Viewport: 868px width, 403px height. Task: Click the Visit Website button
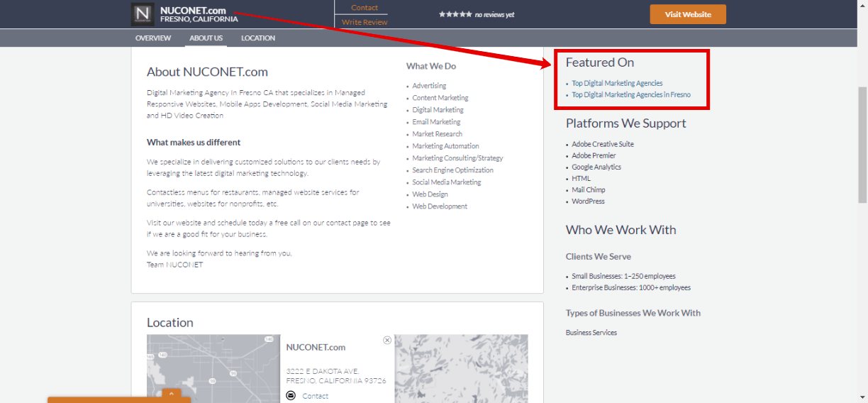point(688,14)
